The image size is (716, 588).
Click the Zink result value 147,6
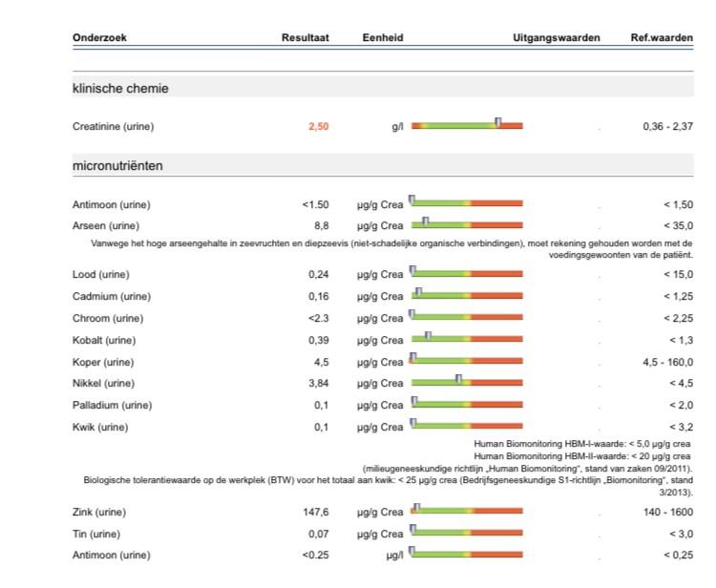click(316, 512)
